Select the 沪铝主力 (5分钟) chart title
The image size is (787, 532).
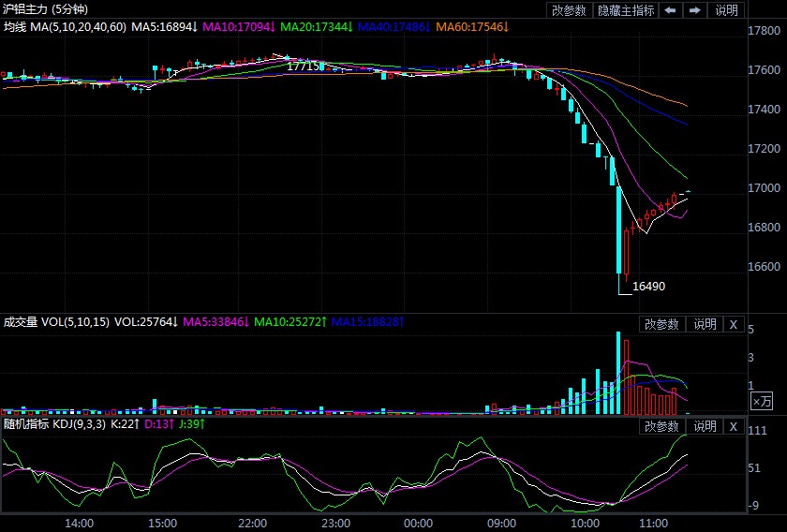(x=45, y=9)
